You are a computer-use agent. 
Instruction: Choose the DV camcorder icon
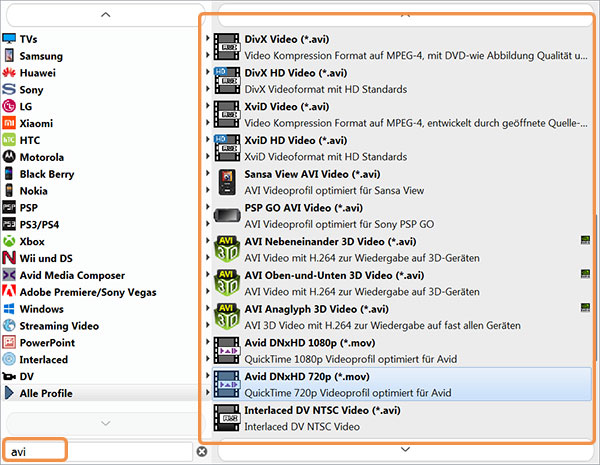point(9,376)
